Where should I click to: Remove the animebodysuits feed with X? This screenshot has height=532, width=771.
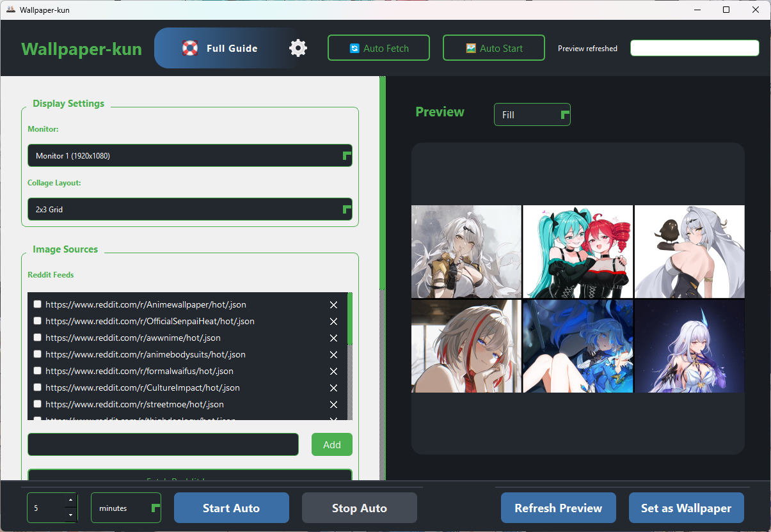[333, 355]
